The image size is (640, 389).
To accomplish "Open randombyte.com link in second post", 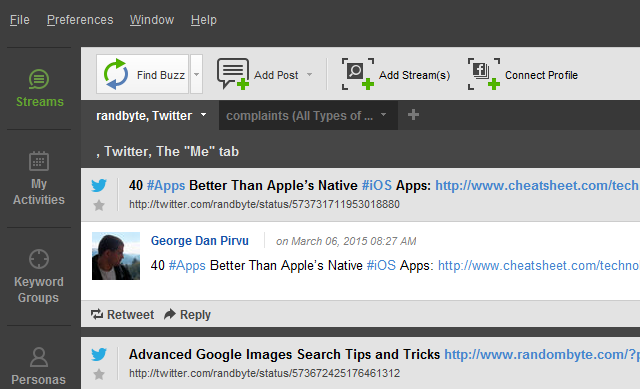I will tap(542, 354).
